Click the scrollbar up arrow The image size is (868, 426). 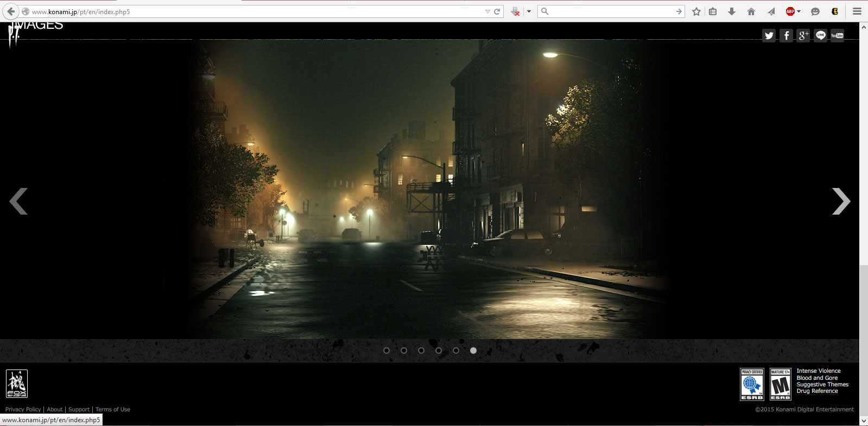864,26
